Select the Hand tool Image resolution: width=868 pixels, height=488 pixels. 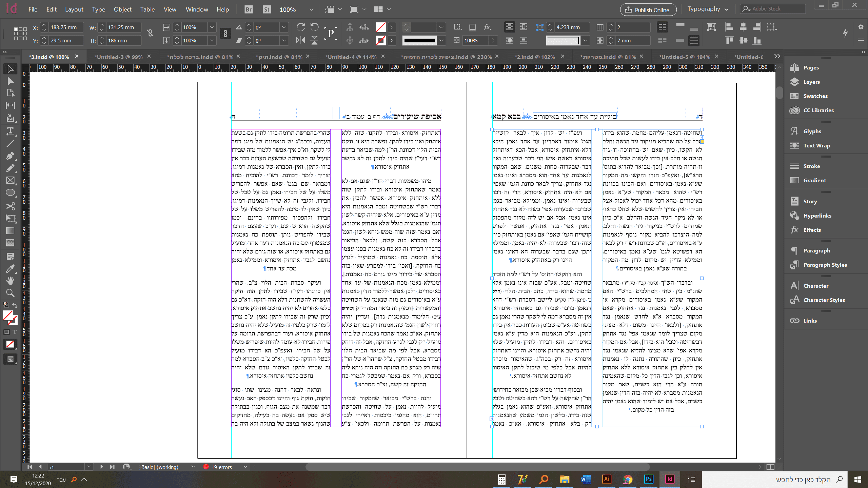pos(10,281)
